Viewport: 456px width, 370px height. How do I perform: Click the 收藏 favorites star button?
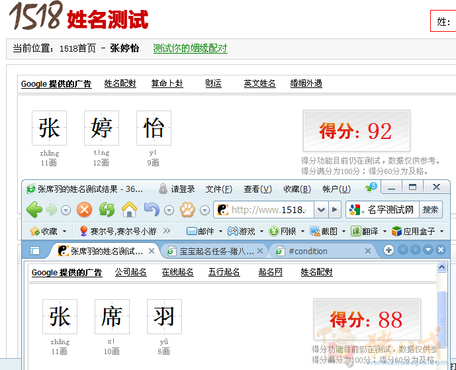point(44,231)
